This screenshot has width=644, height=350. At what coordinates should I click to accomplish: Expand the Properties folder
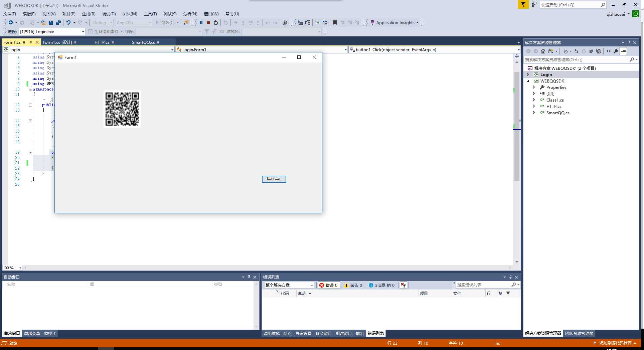(x=534, y=87)
